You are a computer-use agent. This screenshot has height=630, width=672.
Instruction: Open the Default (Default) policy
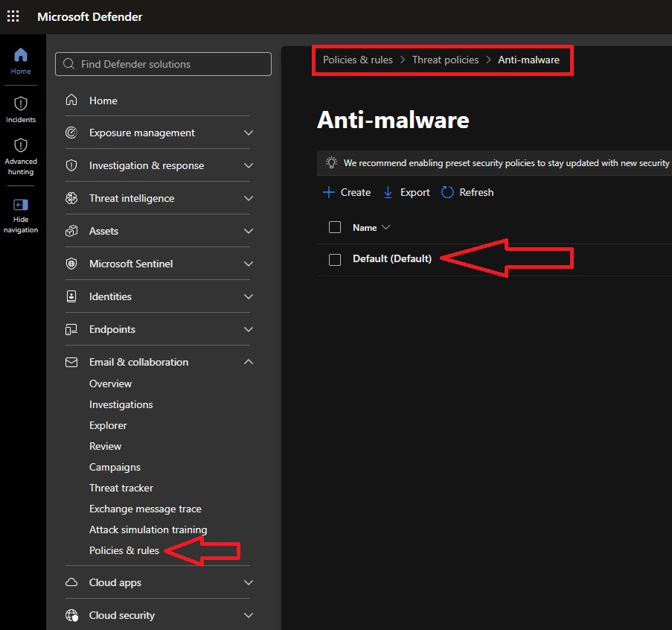pyautogui.click(x=392, y=258)
